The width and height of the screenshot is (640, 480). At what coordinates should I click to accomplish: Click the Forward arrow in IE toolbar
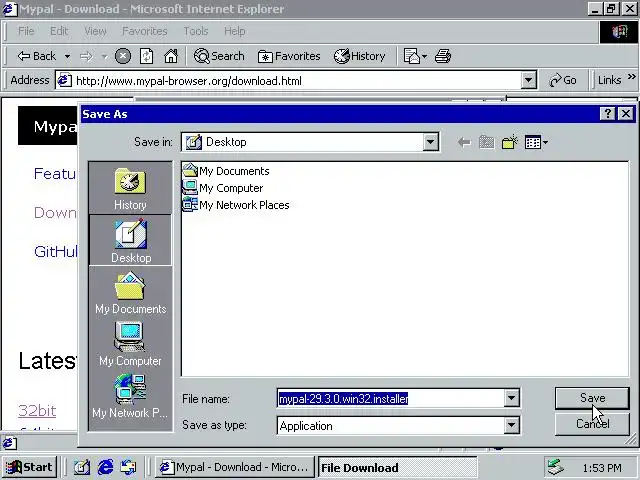87,56
